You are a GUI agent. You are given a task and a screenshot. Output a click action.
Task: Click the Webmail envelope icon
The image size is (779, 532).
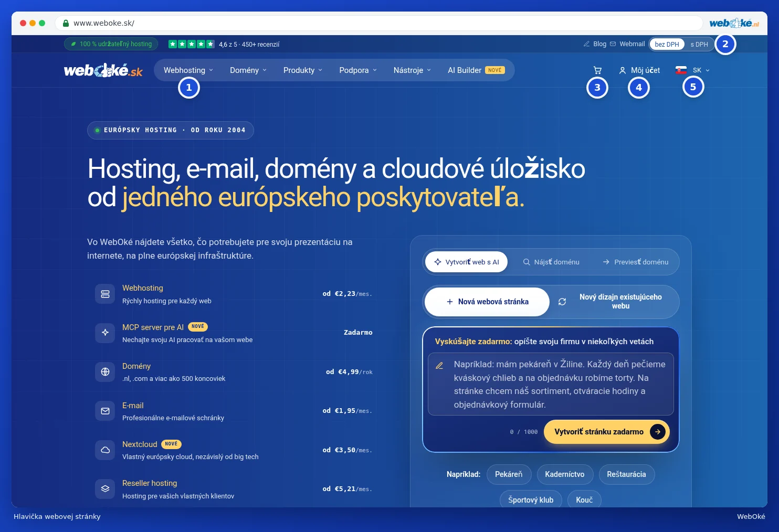click(x=613, y=44)
